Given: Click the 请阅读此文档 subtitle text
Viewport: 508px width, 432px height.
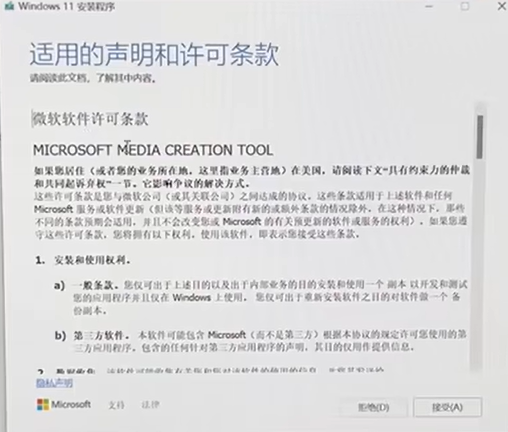Looking at the screenshot, I should 93,78.
